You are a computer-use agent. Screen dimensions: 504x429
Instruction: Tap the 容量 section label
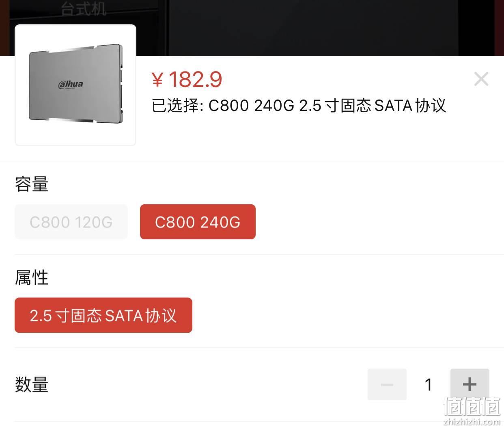(x=32, y=184)
